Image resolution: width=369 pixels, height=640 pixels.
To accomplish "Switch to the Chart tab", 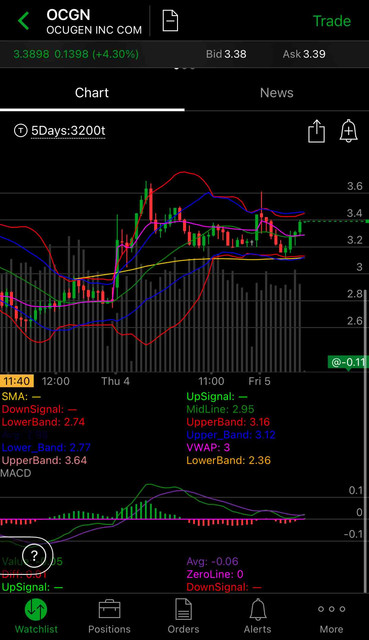I will point(92,93).
